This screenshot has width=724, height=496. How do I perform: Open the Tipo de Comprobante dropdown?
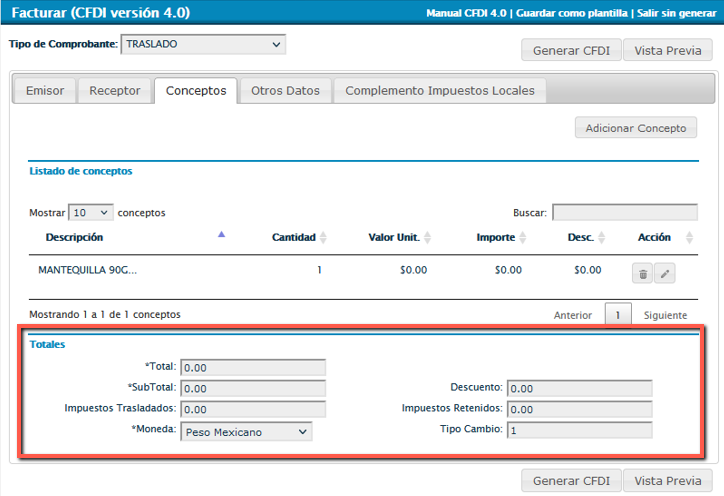tap(203, 45)
